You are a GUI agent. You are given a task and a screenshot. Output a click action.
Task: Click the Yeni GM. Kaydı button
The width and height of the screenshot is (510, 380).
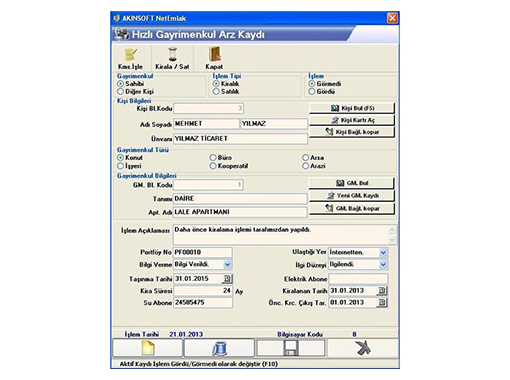(352, 195)
